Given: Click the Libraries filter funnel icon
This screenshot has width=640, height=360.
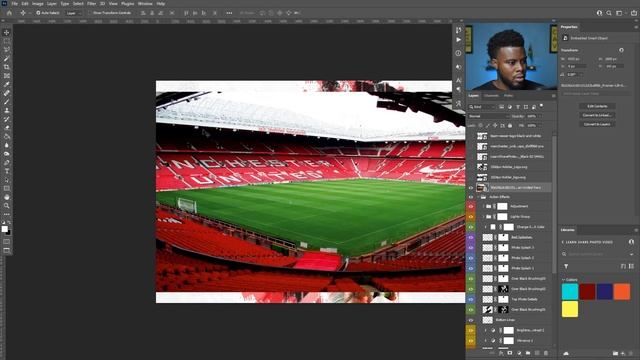Looking at the screenshot, I should [x=566, y=267].
